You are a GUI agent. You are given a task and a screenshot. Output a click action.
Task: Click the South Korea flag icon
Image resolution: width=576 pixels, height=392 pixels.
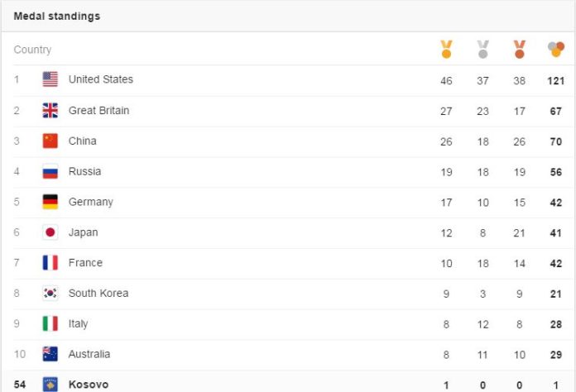click(50, 294)
